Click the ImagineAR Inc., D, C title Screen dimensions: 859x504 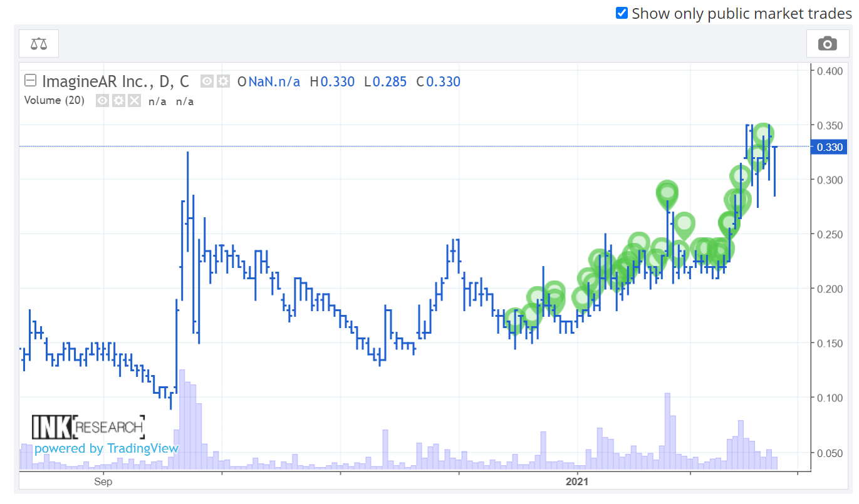coord(115,81)
